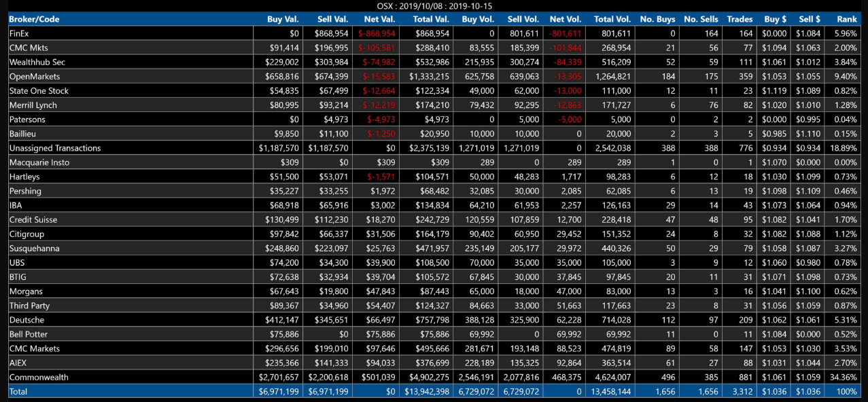The image size is (868, 402).
Task: Click the Buy Val. column header
Action: click(x=283, y=19)
